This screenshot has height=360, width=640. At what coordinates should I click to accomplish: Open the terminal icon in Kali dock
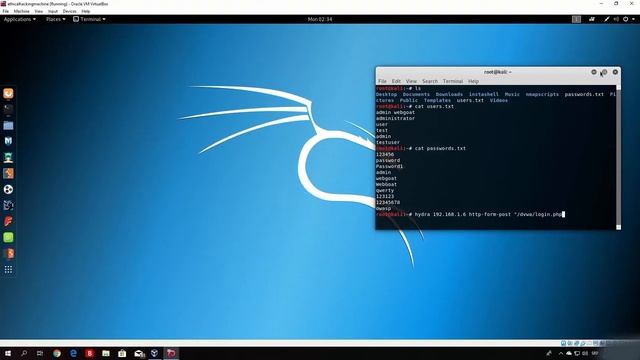point(8,109)
